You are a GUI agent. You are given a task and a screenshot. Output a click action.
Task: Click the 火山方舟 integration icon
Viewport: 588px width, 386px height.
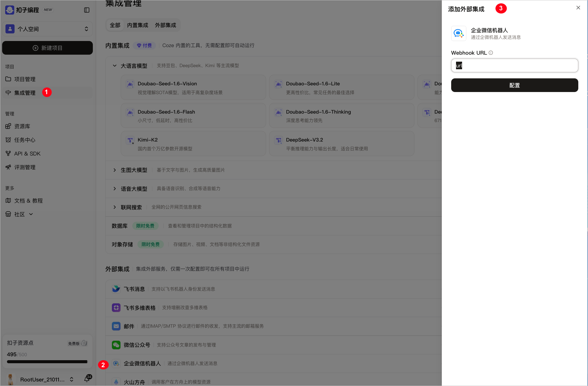pos(116,382)
